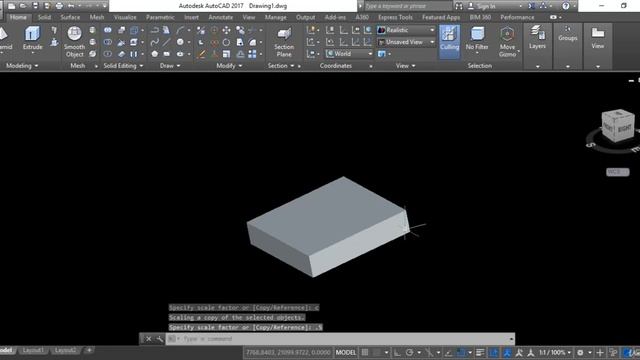This screenshot has height=360, width=640.
Task: Click the Smooth Object mesh tool
Action: coord(74,41)
